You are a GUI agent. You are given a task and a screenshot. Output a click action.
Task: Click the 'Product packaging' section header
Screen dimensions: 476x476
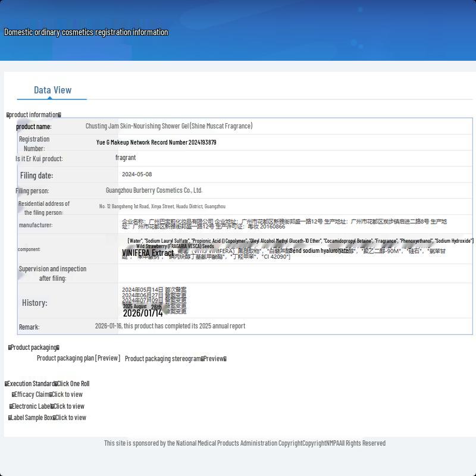pyautogui.click(x=34, y=347)
